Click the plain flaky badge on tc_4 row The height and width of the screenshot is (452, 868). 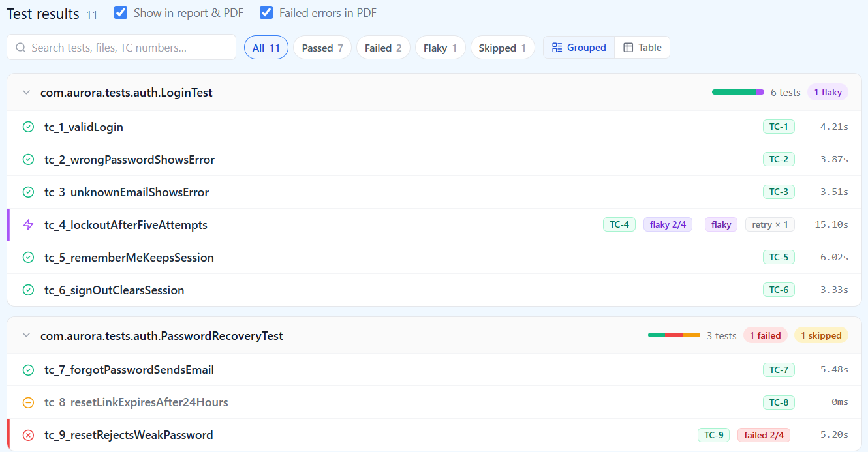721,225
